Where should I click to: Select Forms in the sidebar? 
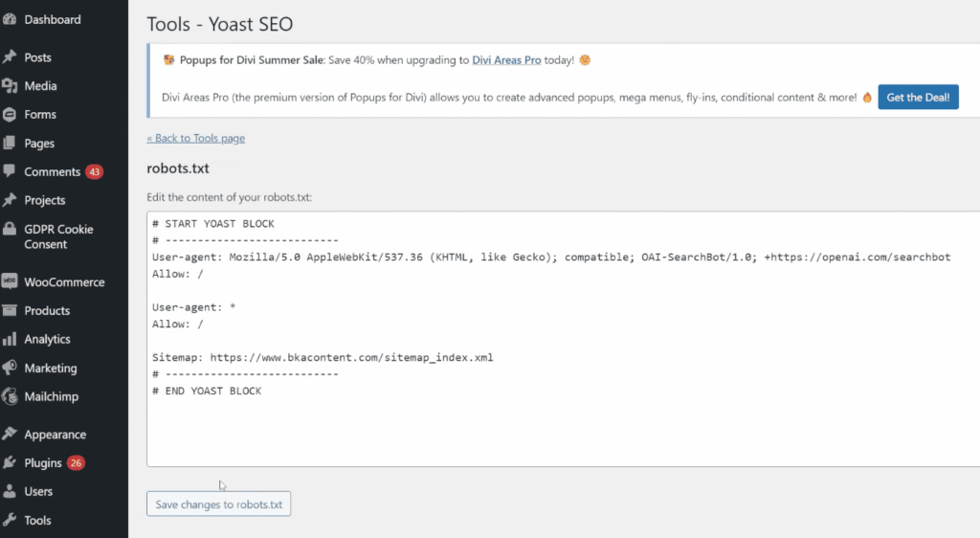point(40,115)
